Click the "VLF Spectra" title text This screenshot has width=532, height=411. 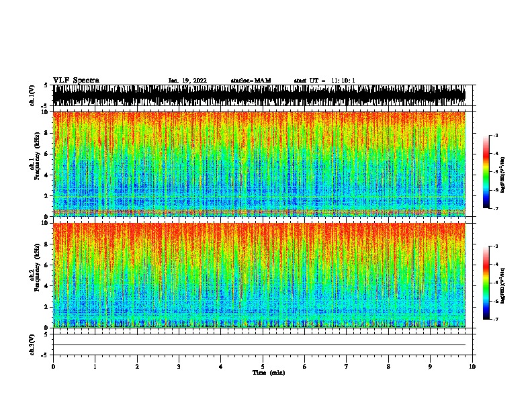point(76,81)
